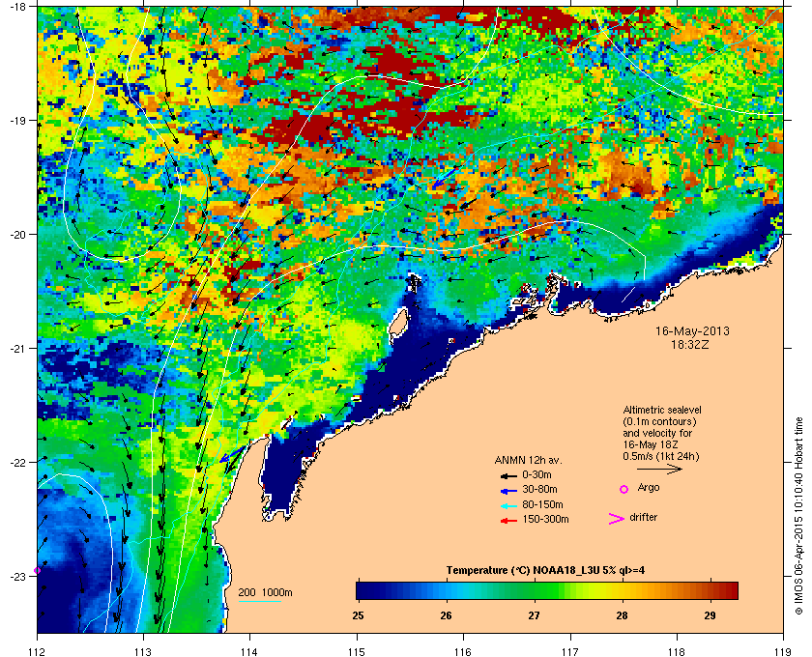Click the longitude axis label 118
Viewport: 812px width, 657px height.
[677, 651]
